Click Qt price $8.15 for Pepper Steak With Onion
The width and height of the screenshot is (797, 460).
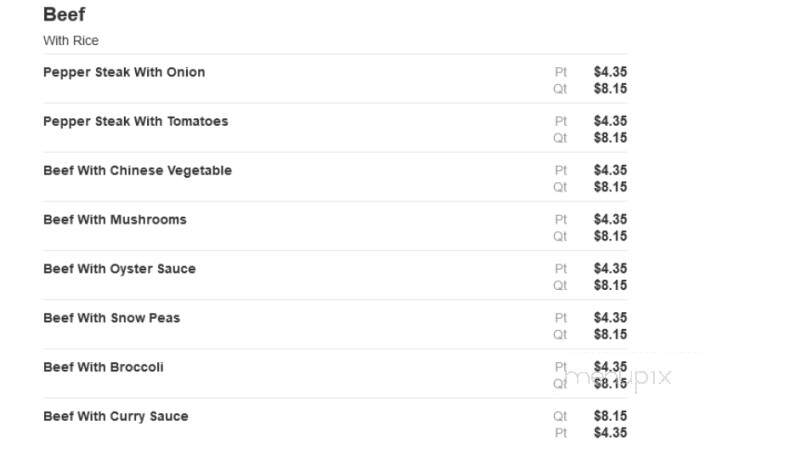click(x=610, y=88)
